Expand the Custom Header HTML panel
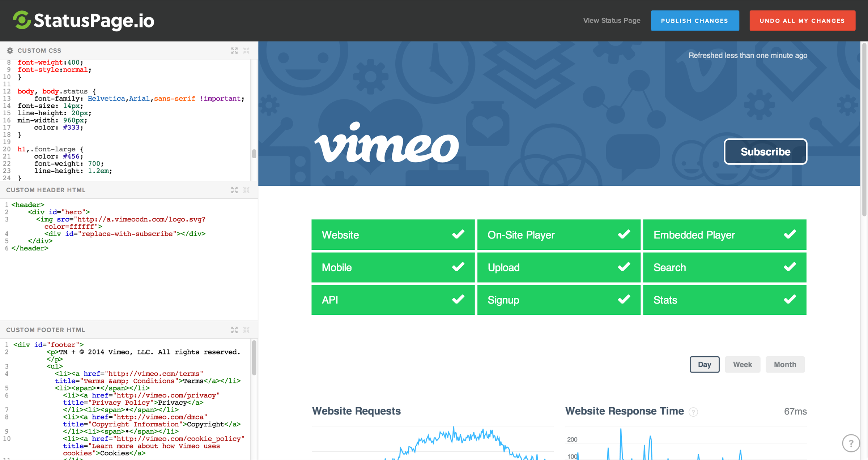Viewport: 868px width, 460px height. 234,190
